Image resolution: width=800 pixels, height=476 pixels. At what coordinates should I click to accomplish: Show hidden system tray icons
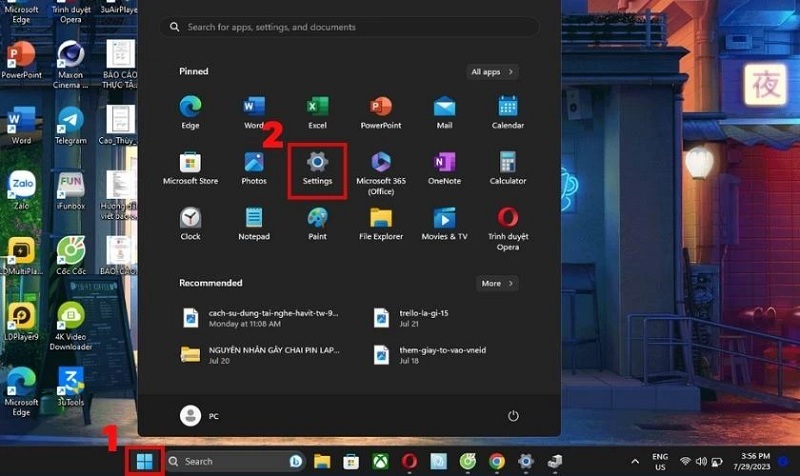(635, 461)
